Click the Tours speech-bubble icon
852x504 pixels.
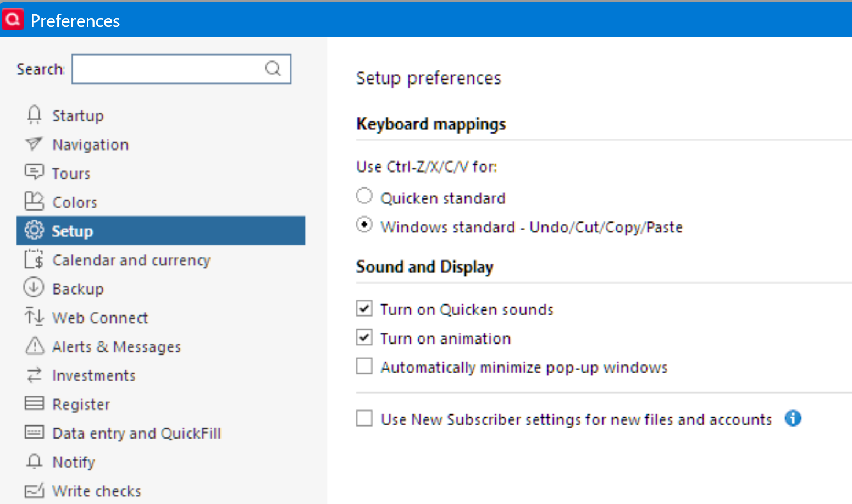tap(34, 173)
